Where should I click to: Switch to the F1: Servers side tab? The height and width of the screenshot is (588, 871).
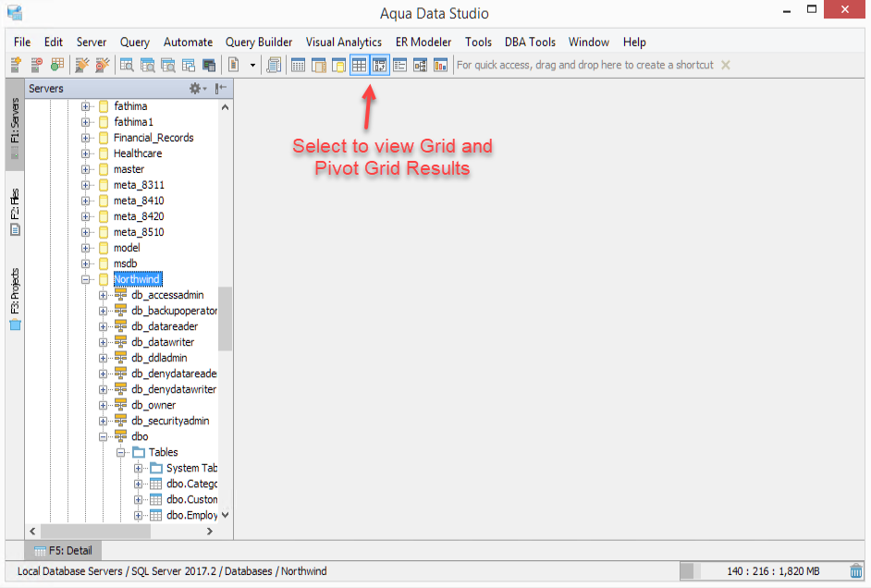(15, 125)
